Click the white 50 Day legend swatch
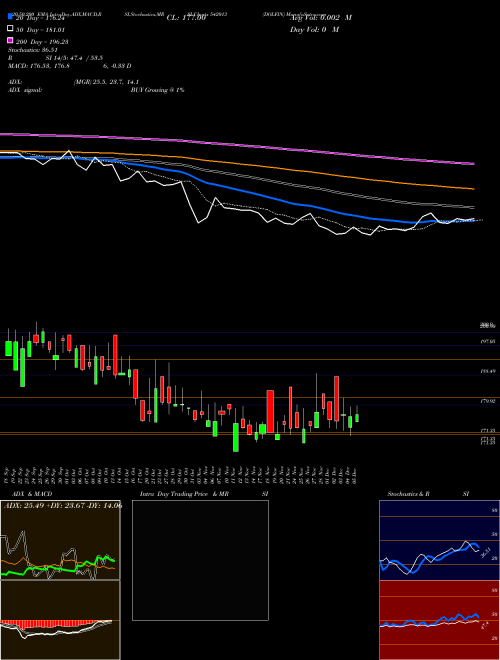Screen dimensions: 500x660 coord(10,29)
